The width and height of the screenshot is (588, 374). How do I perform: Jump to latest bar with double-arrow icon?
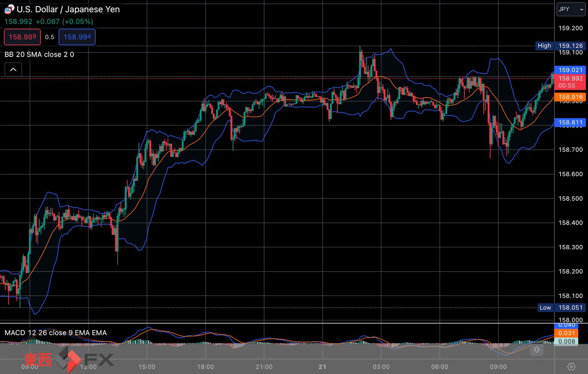click(x=536, y=350)
